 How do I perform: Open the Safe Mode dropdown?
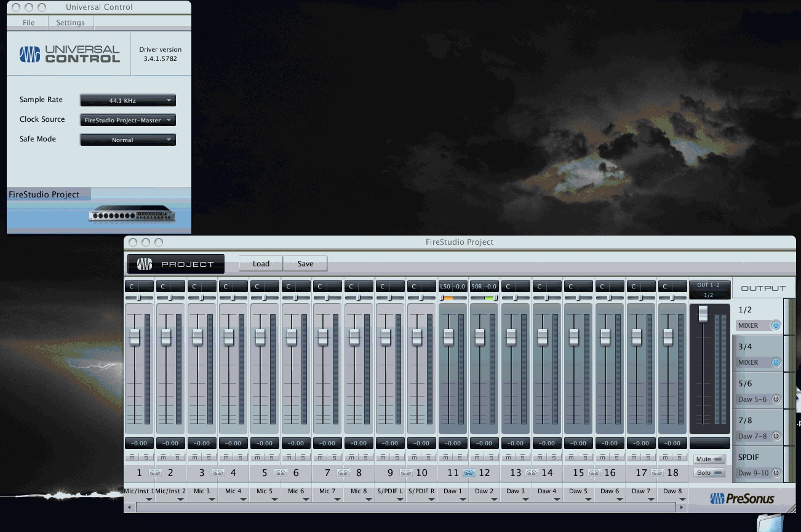[128, 140]
